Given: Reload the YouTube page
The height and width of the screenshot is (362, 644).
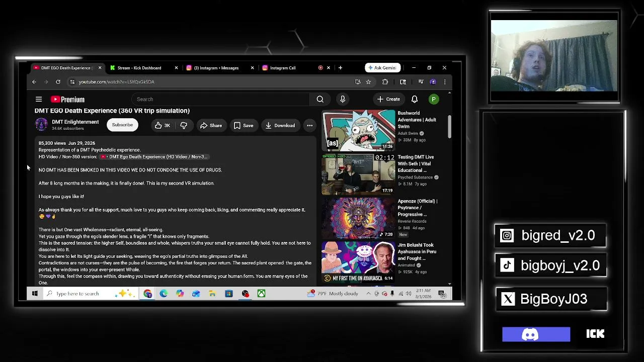Looking at the screenshot, I should (x=58, y=82).
